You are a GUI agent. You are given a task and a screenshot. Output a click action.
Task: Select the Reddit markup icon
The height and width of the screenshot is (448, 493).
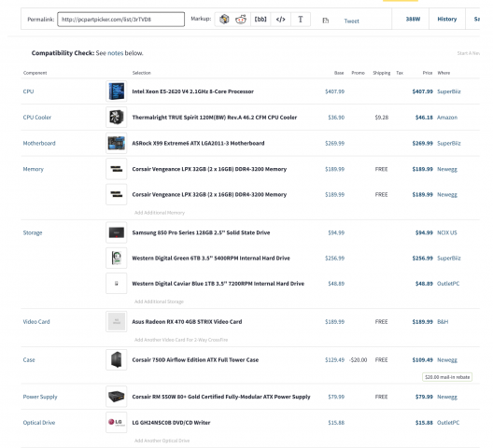241,20
